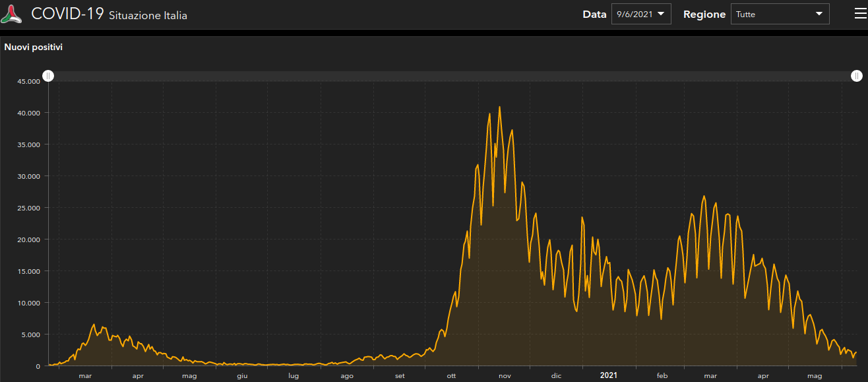868x382 pixels.
Task: Click the feb month label
Action: [662, 376]
